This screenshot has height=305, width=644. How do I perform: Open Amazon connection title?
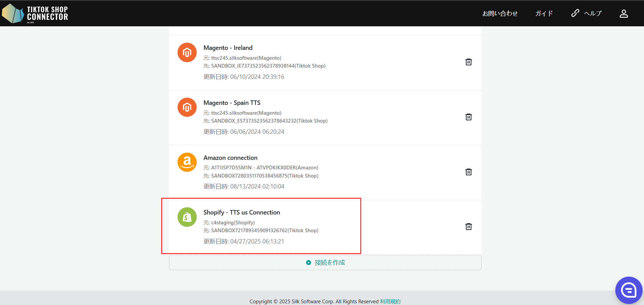point(230,158)
